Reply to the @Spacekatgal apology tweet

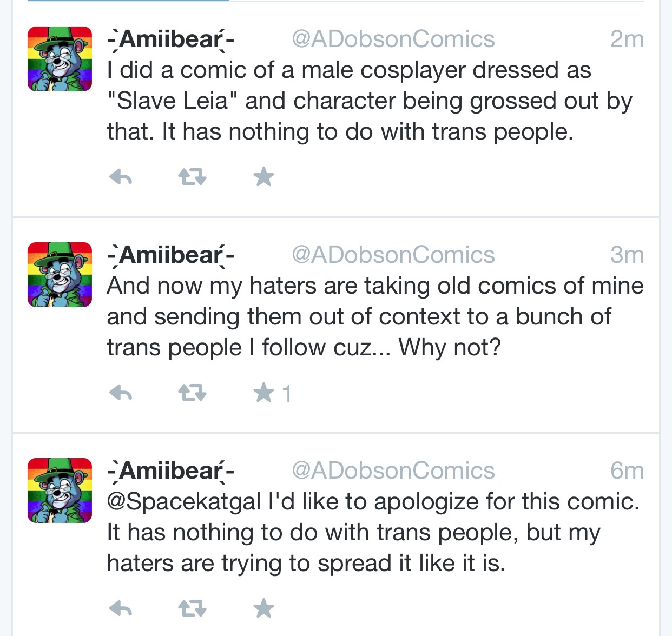(121, 609)
